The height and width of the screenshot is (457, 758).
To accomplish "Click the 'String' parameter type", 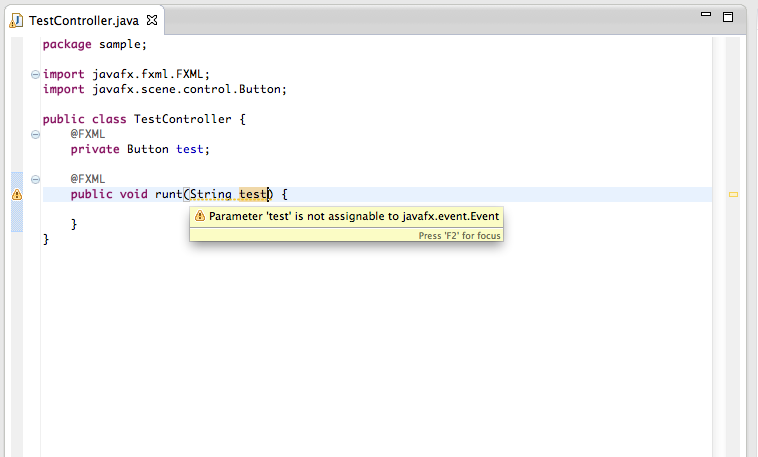I will pyautogui.click(x=210, y=194).
